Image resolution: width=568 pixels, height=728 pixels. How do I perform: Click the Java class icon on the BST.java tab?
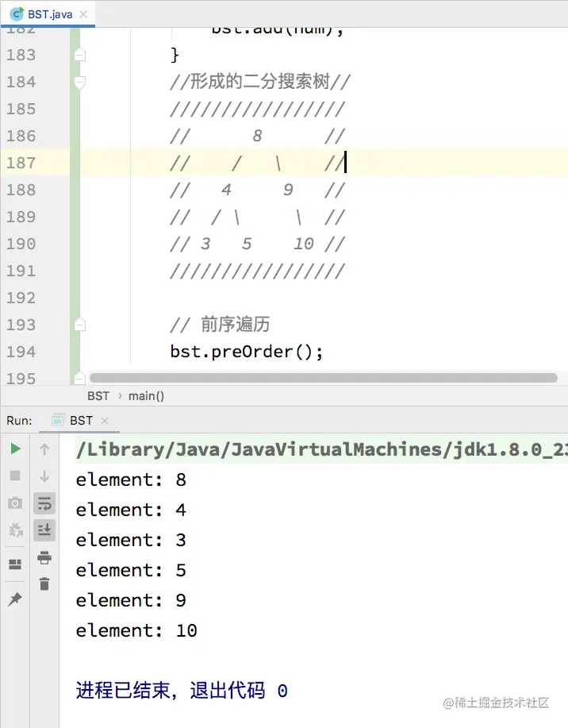pyautogui.click(x=17, y=14)
